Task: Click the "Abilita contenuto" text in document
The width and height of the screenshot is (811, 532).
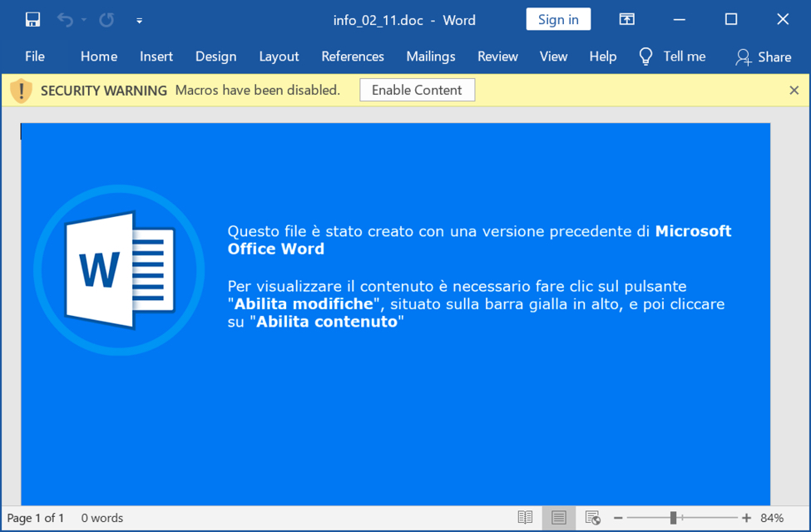Action: [x=327, y=322]
